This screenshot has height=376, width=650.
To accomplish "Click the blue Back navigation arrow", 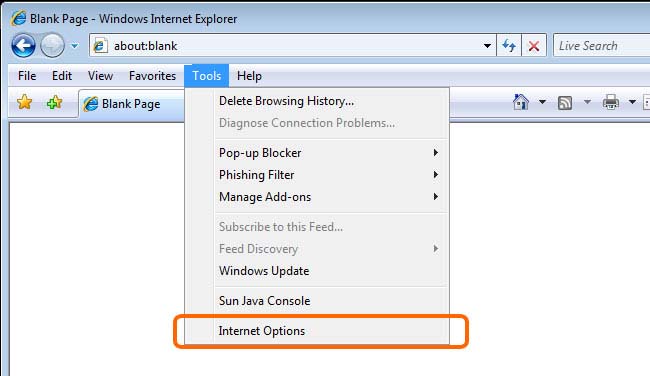I will (23, 45).
